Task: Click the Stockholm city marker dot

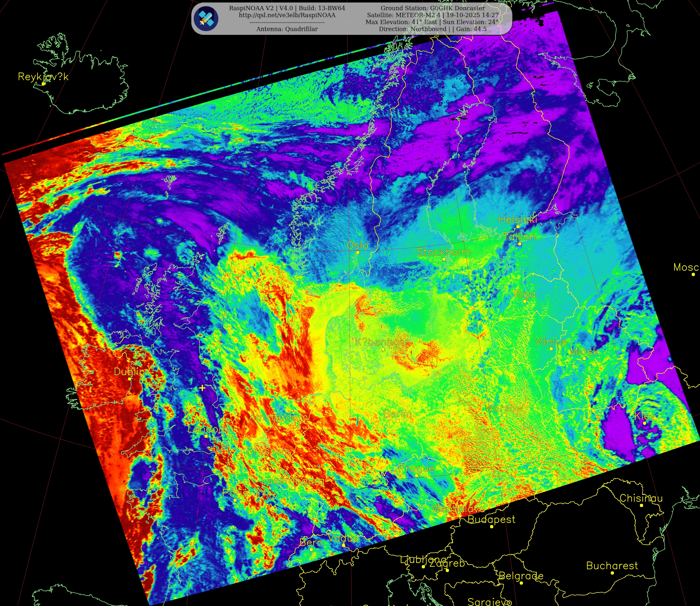Action: point(444,259)
